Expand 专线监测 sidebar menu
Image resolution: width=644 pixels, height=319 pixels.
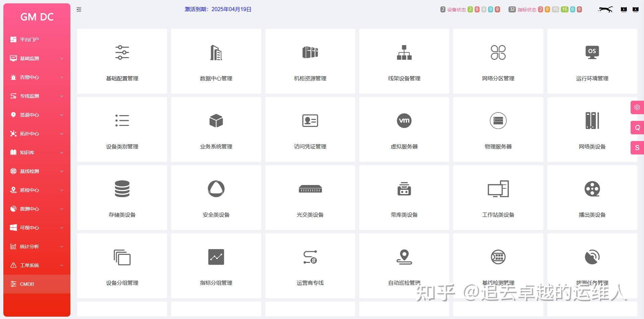coord(37,96)
